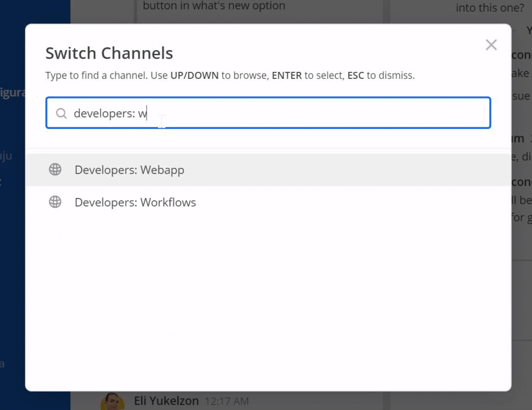Open Eli Yukelzon's profile from username

166,400
